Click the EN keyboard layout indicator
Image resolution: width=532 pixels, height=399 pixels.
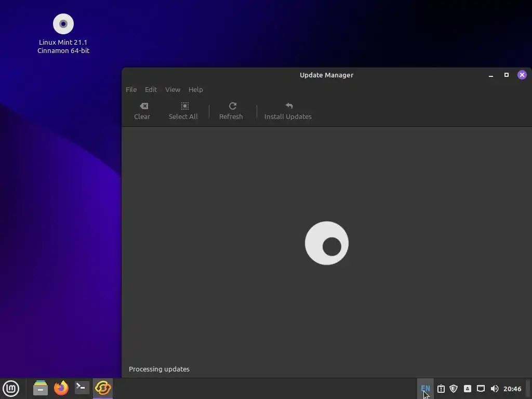point(425,389)
